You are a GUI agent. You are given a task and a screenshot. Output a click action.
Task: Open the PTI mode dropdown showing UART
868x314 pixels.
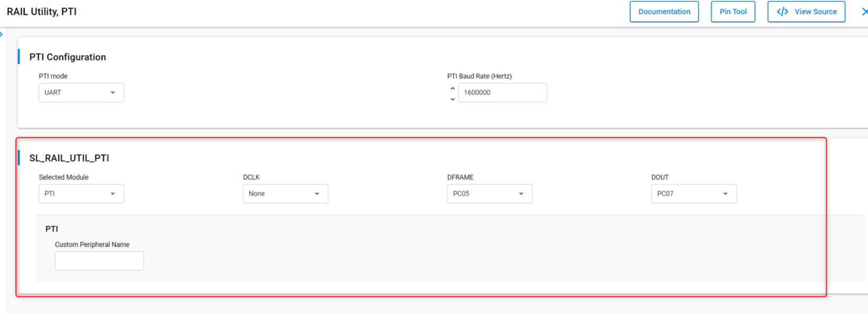(x=81, y=93)
